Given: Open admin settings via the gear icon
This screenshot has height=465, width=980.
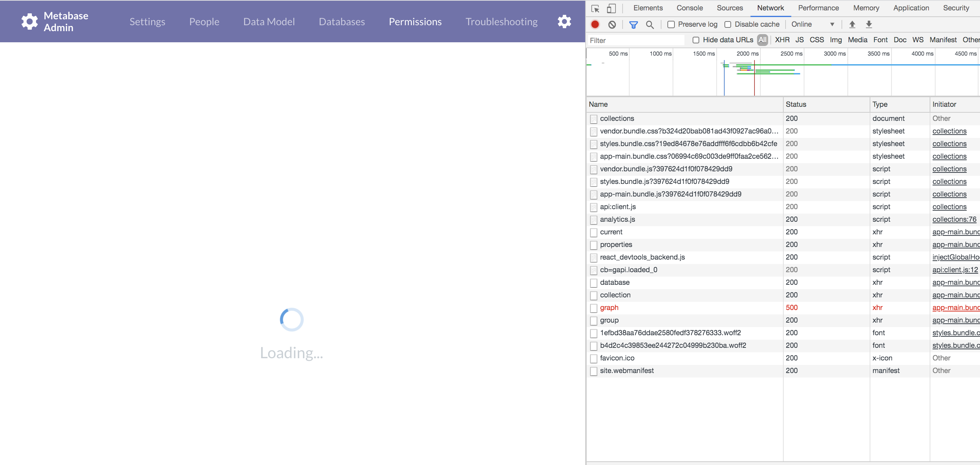Looking at the screenshot, I should click(x=564, y=22).
